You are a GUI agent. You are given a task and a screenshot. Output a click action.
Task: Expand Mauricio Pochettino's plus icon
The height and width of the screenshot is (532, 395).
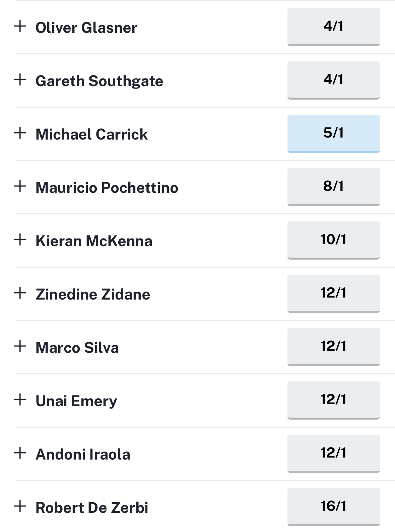[x=20, y=186]
